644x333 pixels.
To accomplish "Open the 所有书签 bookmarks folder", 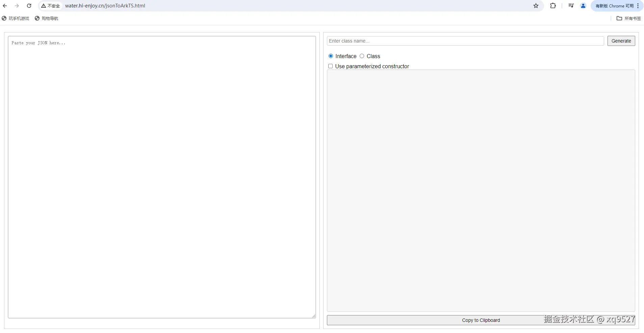I will click(629, 18).
